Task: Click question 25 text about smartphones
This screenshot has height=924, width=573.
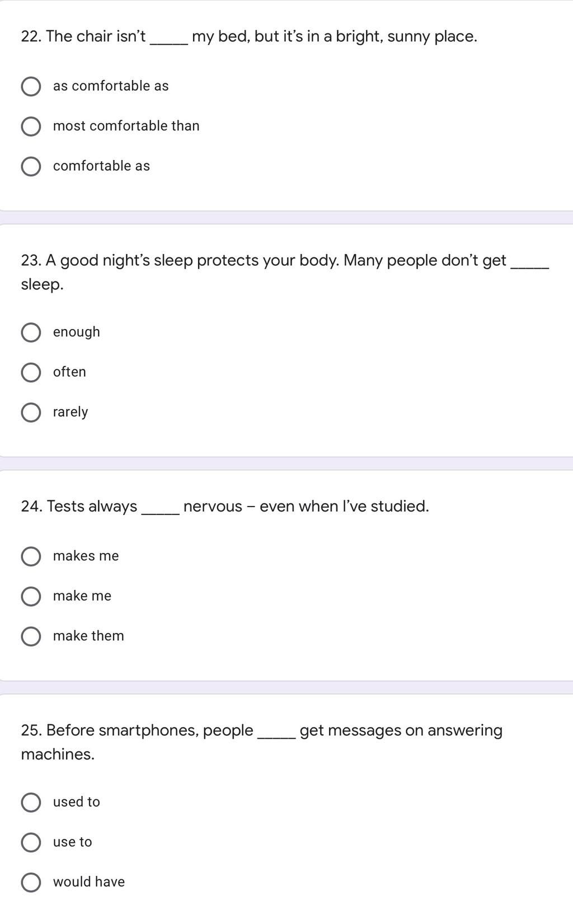Action: [261, 742]
